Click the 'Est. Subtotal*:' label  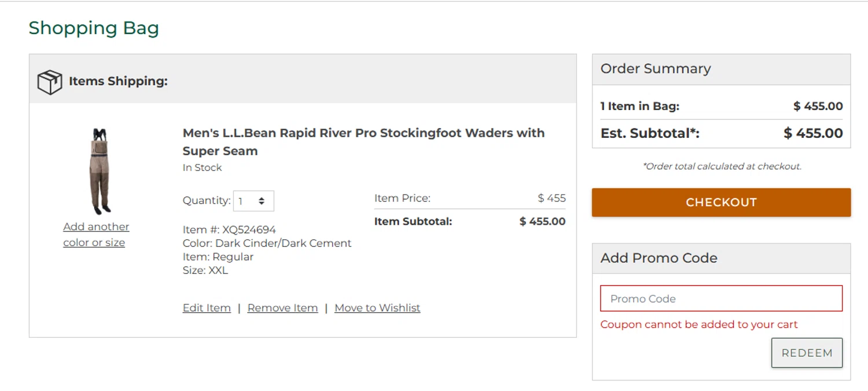click(650, 133)
